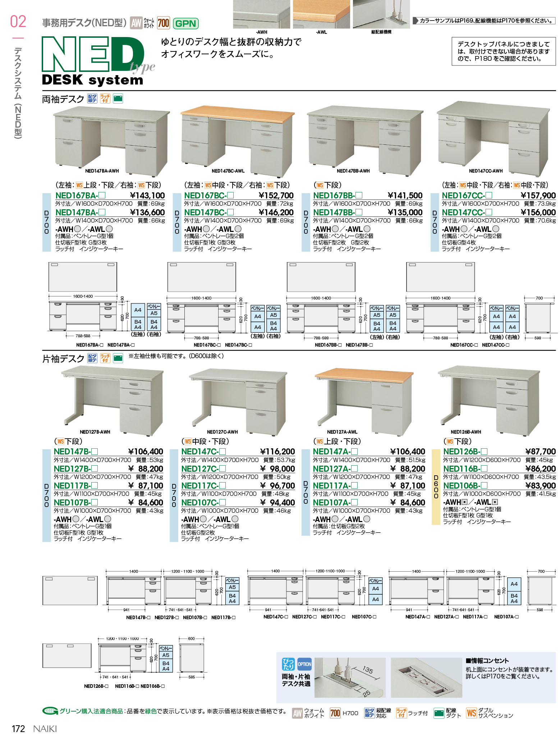Click latch icon beside 片袖デスク heading
This screenshot has height=736, width=560.
[x=105, y=358]
